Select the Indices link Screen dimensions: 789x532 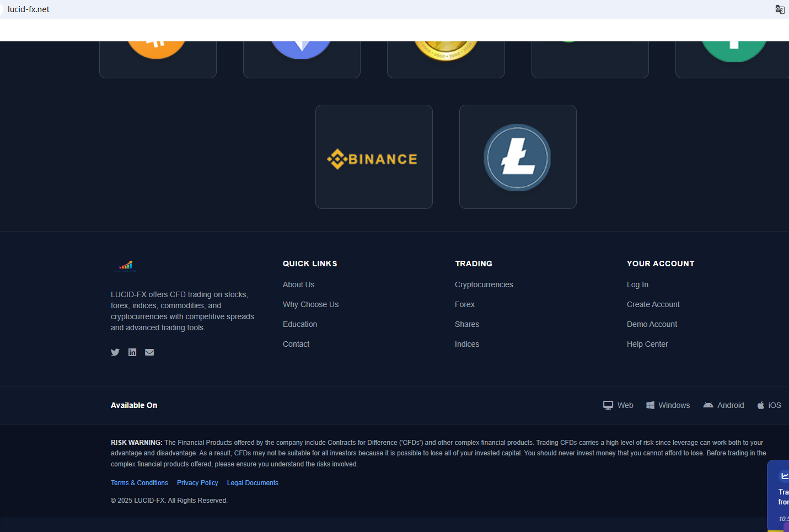point(467,344)
